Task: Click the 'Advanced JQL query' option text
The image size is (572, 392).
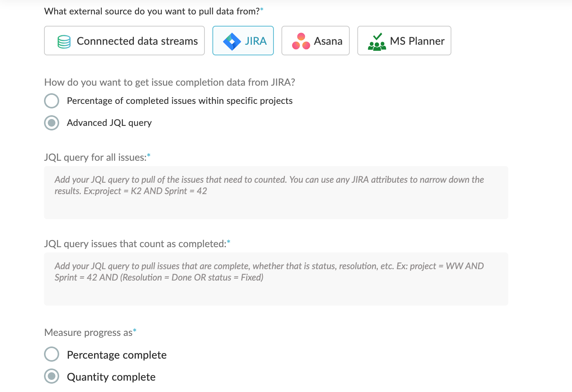Action: point(109,123)
